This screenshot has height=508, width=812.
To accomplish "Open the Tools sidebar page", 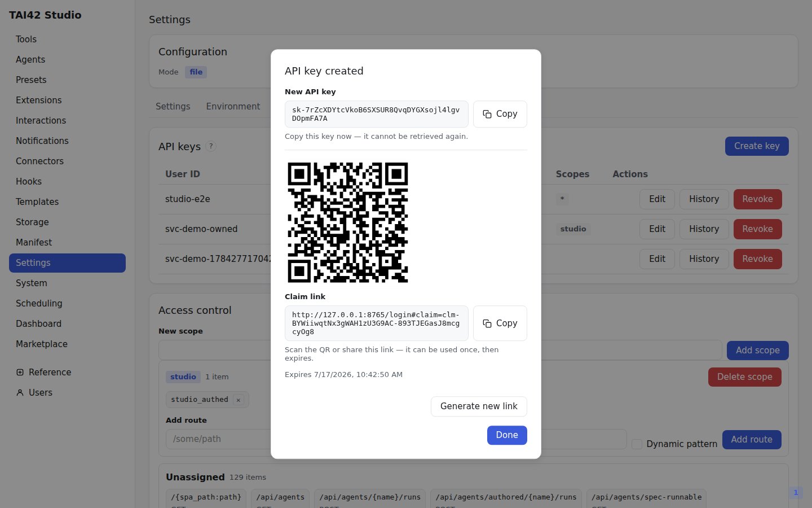I will (x=67, y=40).
